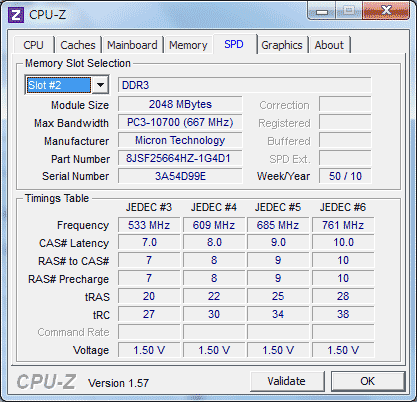Viewport: 417px width, 402px height.
Task: Select serial number 3A54D99E
Action: coord(180,176)
